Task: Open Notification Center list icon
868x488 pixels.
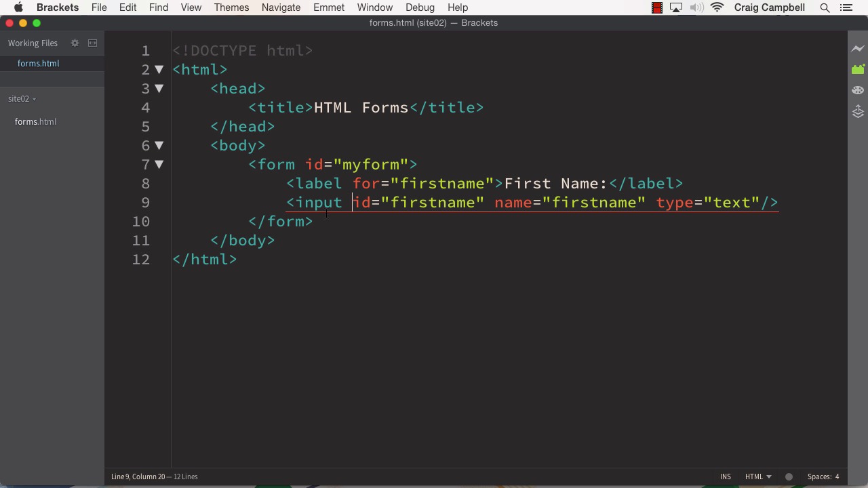Action: click(846, 7)
